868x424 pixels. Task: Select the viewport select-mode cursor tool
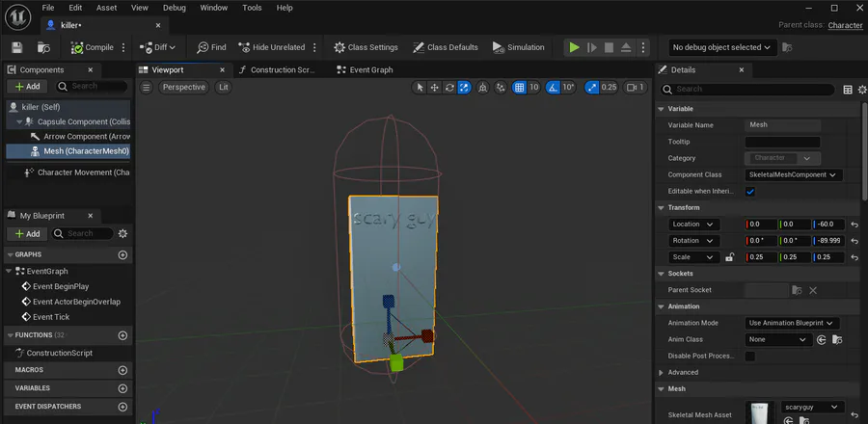(420, 88)
